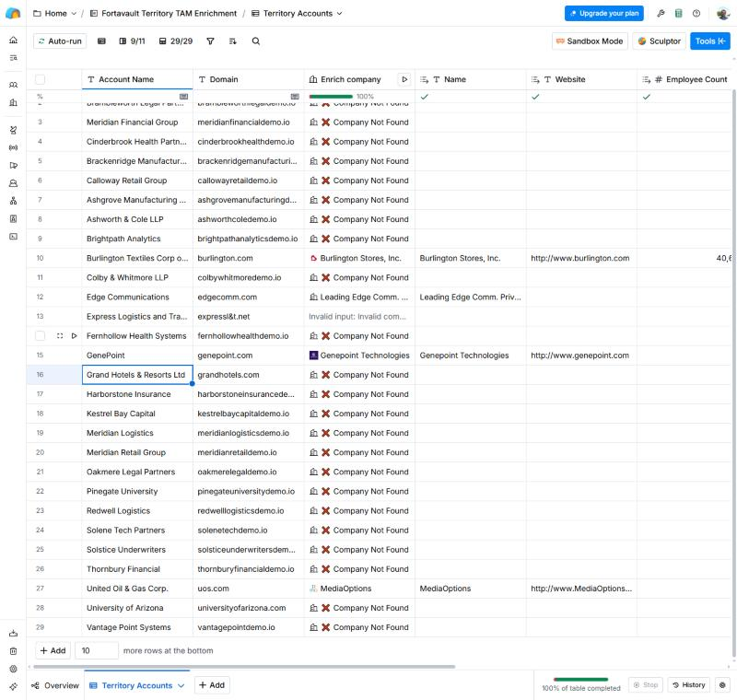Click Enrich company 100% progress bar

coord(331,97)
